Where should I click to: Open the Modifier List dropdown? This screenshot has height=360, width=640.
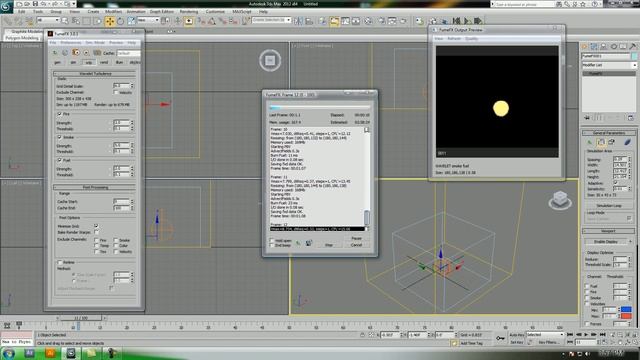(609, 65)
